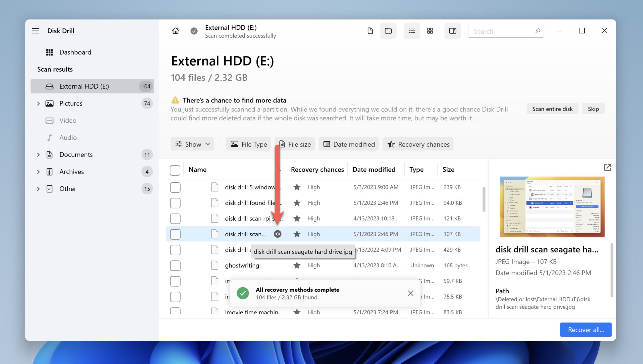Check the box for the 429 KB row
Screen dimensions: 643x364
[175, 250]
